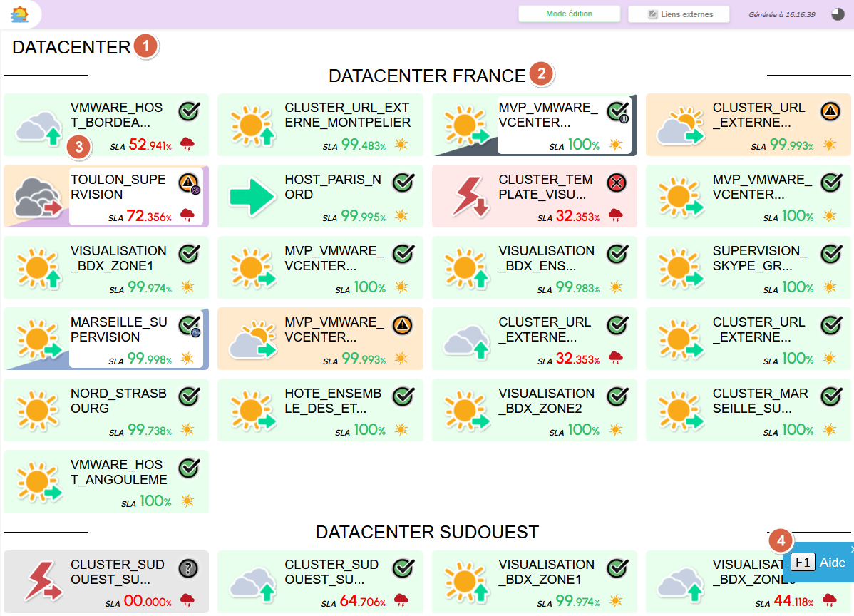Click the 99.483% SLA value on CLUSTER_URL_EXTERNE_MONTPELIER
The height and width of the screenshot is (616, 854).
point(363,145)
